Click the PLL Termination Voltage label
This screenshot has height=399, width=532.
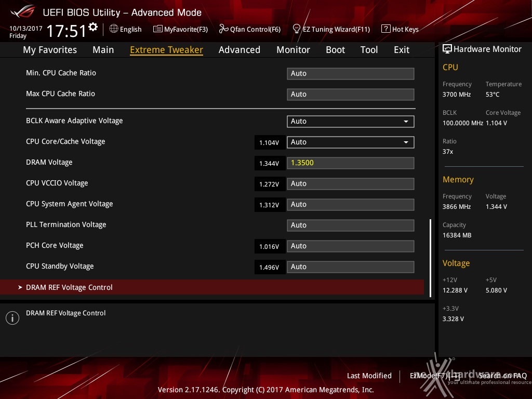[x=66, y=224]
